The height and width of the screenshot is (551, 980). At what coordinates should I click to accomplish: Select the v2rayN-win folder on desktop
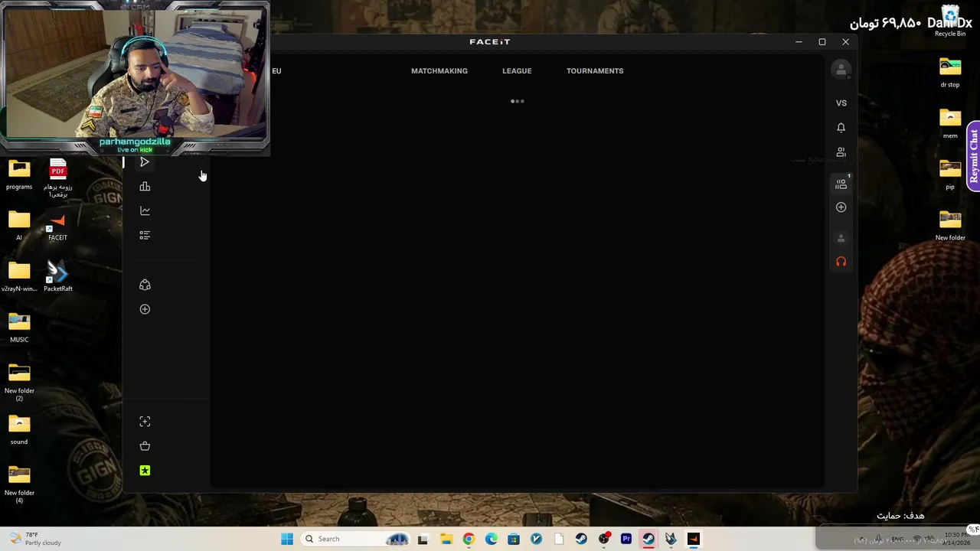(19, 277)
